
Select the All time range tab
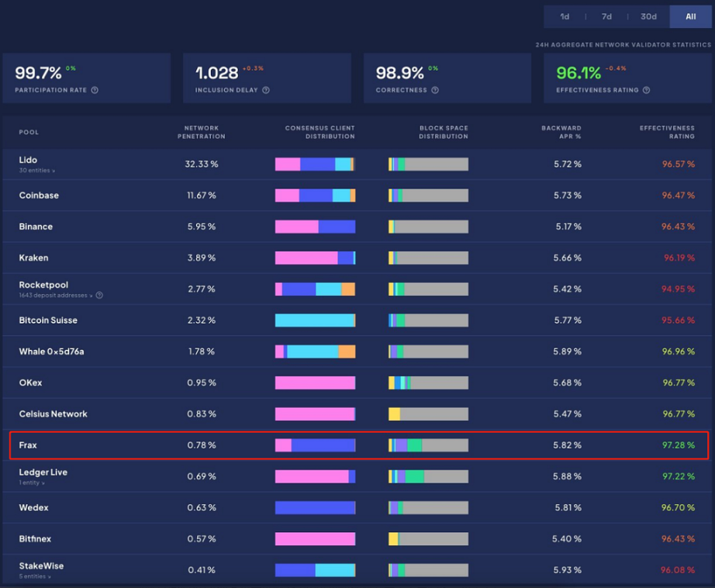(x=690, y=16)
